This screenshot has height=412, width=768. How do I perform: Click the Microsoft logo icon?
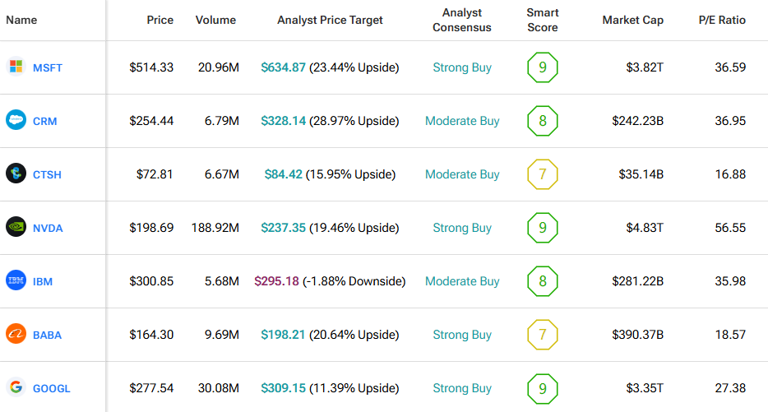click(x=15, y=67)
